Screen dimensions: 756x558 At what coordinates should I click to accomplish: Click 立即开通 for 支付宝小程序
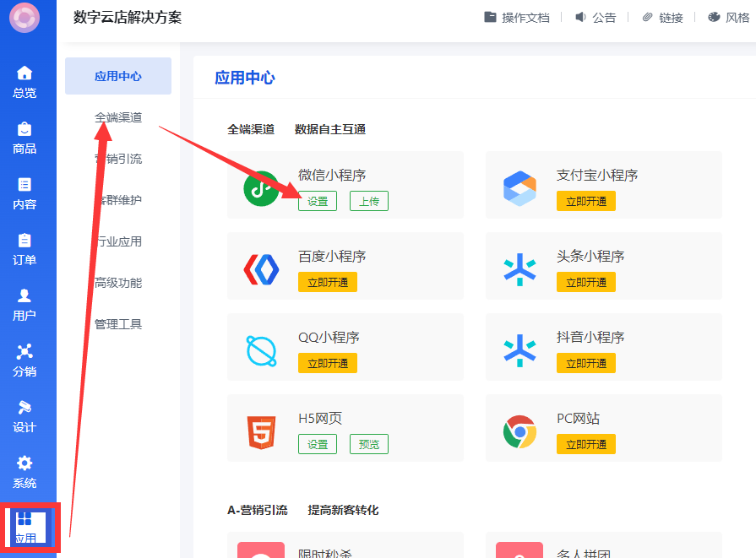point(585,201)
